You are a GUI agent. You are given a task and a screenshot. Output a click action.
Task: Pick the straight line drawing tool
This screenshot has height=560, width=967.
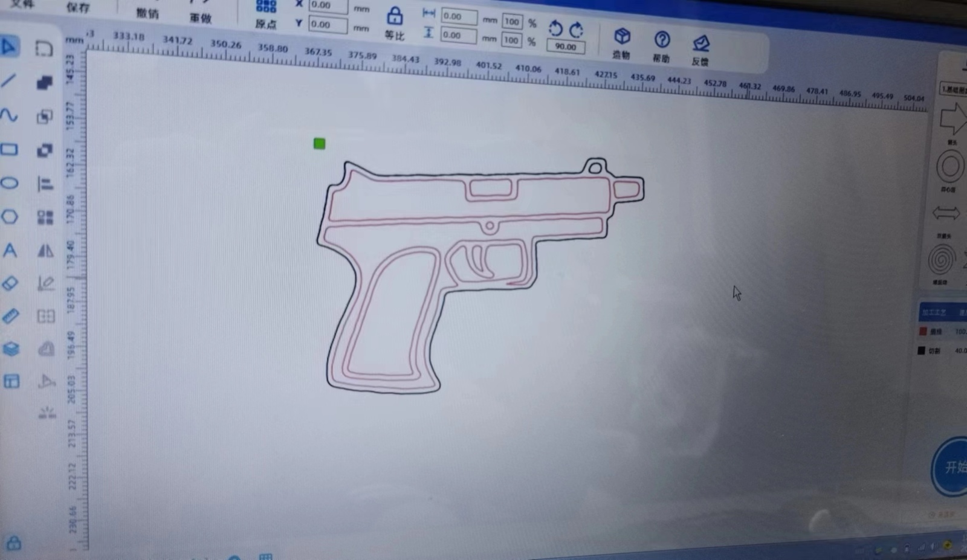click(x=9, y=80)
